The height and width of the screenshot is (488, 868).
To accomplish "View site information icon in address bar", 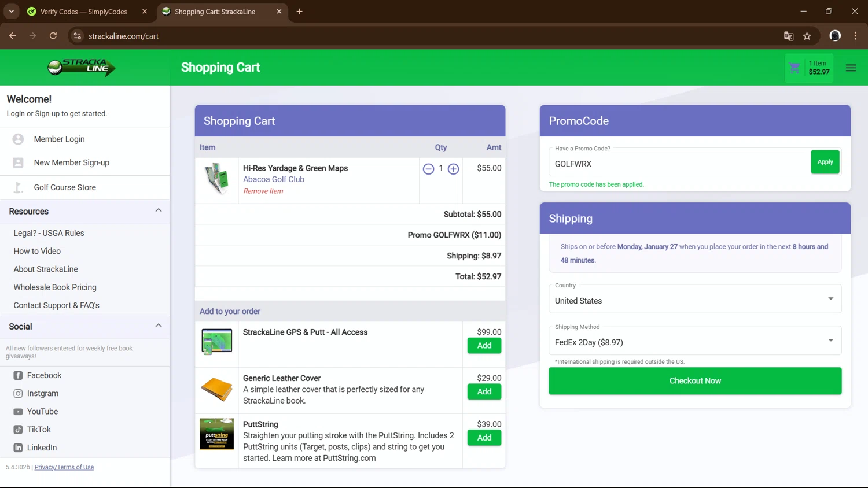I will (77, 36).
